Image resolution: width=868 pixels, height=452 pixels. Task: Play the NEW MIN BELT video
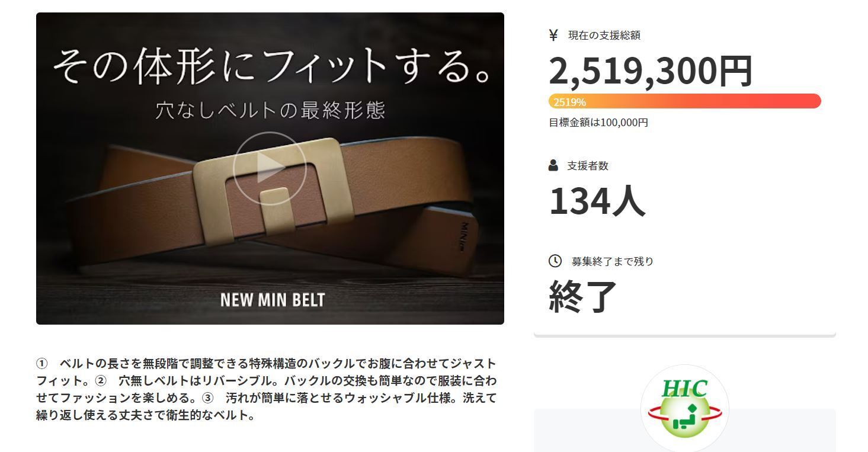[x=270, y=168]
